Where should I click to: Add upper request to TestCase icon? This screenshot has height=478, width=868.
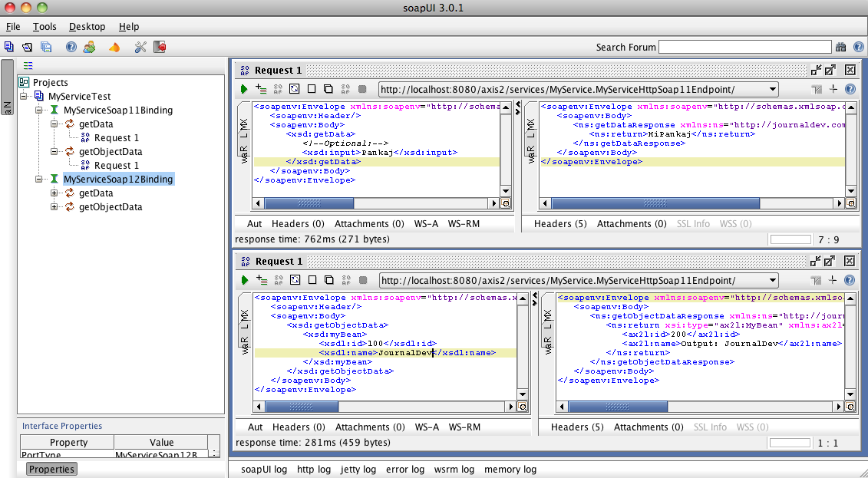point(261,88)
